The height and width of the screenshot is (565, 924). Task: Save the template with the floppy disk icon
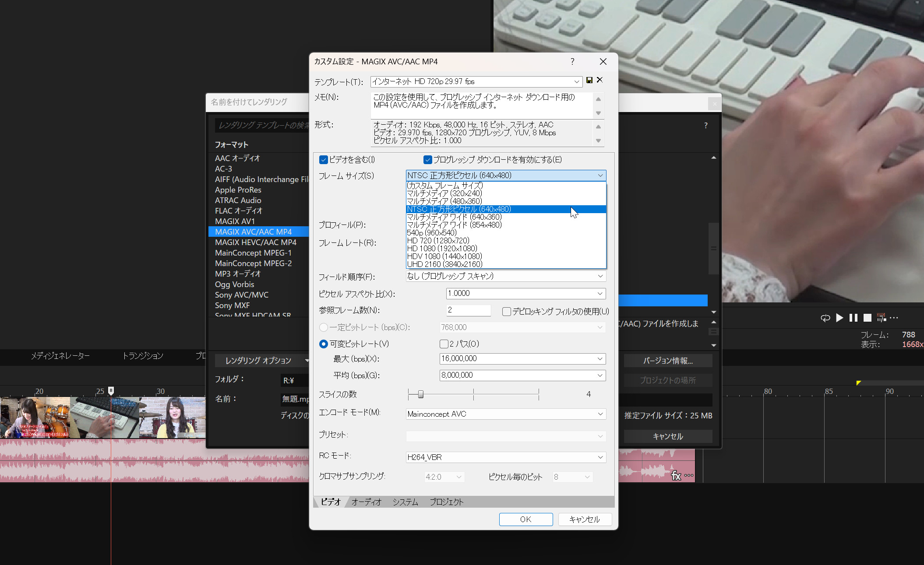[x=589, y=80]
